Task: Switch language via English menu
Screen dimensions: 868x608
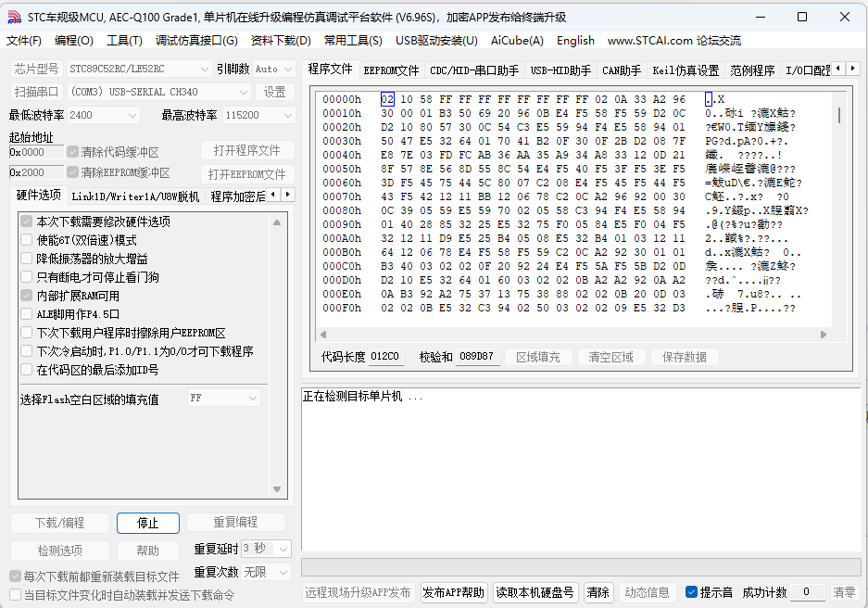Action: click(575, 41)
